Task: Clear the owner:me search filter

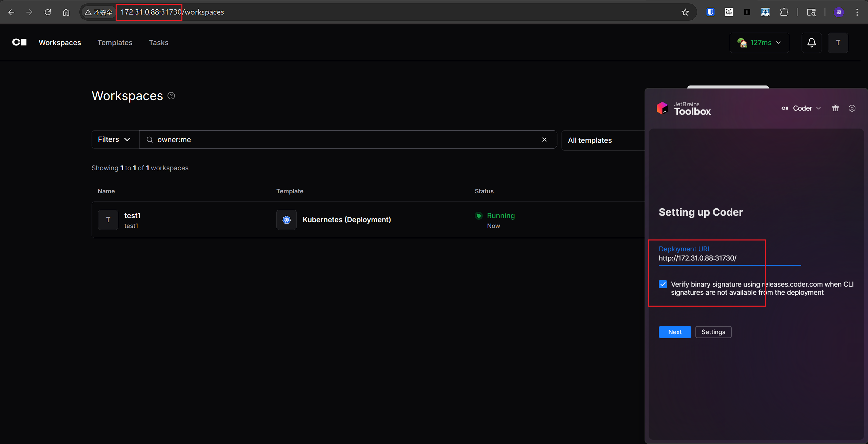Action: 544,139
